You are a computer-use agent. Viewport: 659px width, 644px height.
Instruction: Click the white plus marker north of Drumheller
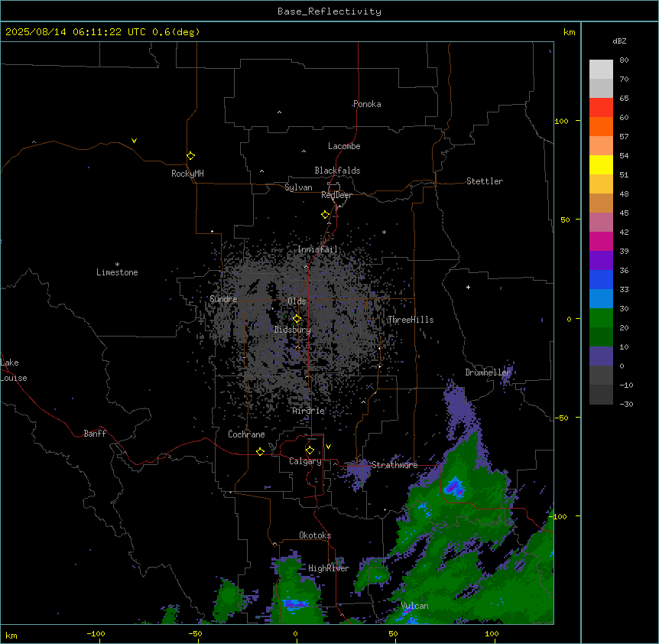tap(468, 287)
